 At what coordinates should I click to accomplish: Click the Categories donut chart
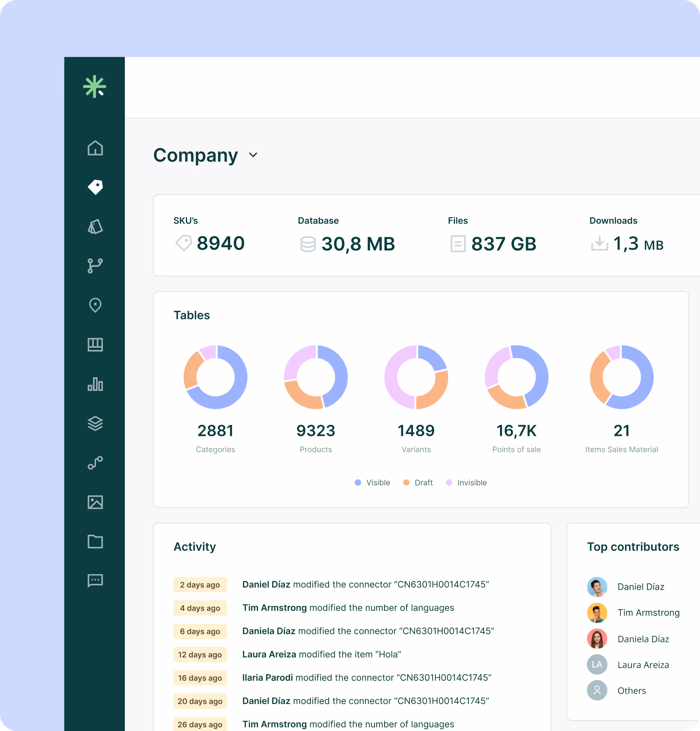(x=215, y=377)
